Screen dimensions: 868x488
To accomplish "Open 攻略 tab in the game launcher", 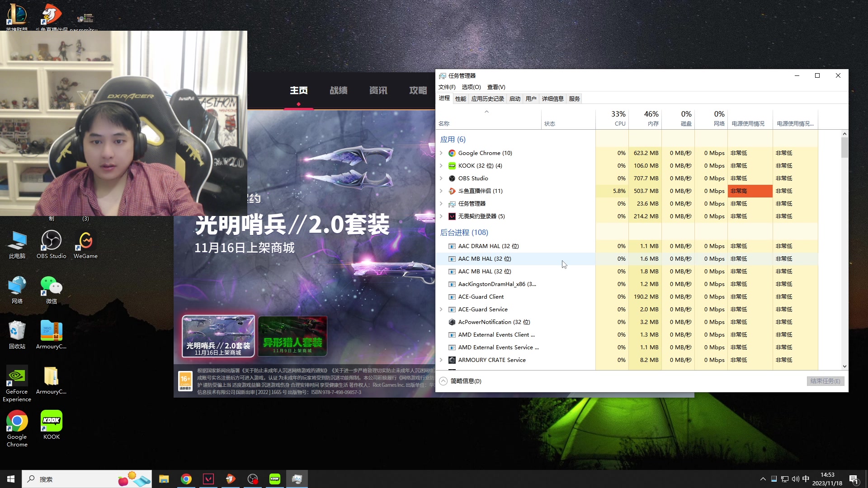I will coord(418,90).
